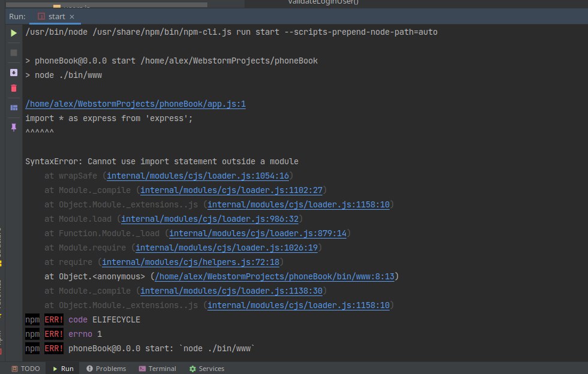Click the import * as express line

coord(108,119)
